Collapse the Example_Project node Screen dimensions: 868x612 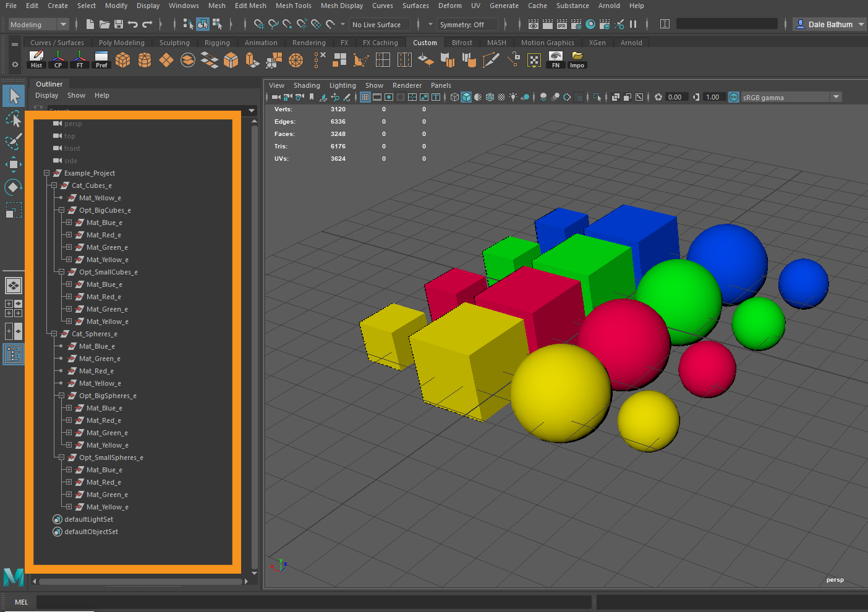click(x=46, y=173)
